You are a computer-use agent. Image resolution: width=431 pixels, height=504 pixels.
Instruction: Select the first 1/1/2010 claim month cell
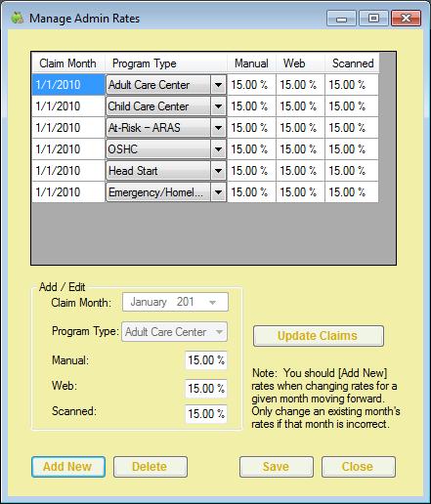pos(68,85)
